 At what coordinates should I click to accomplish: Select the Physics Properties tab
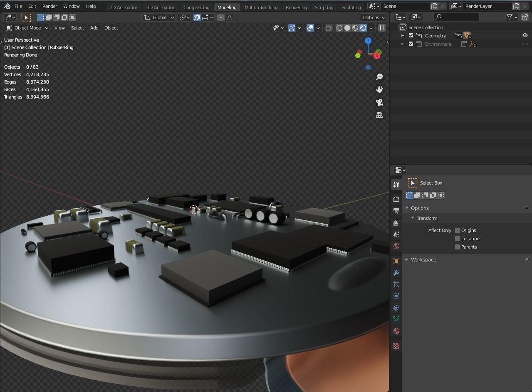click(396, 296)
